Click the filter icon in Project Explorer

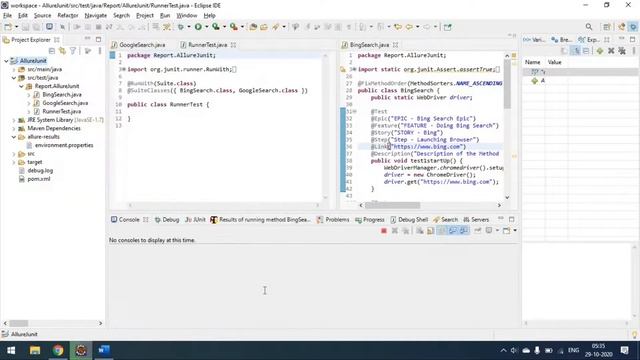point(73,51)
